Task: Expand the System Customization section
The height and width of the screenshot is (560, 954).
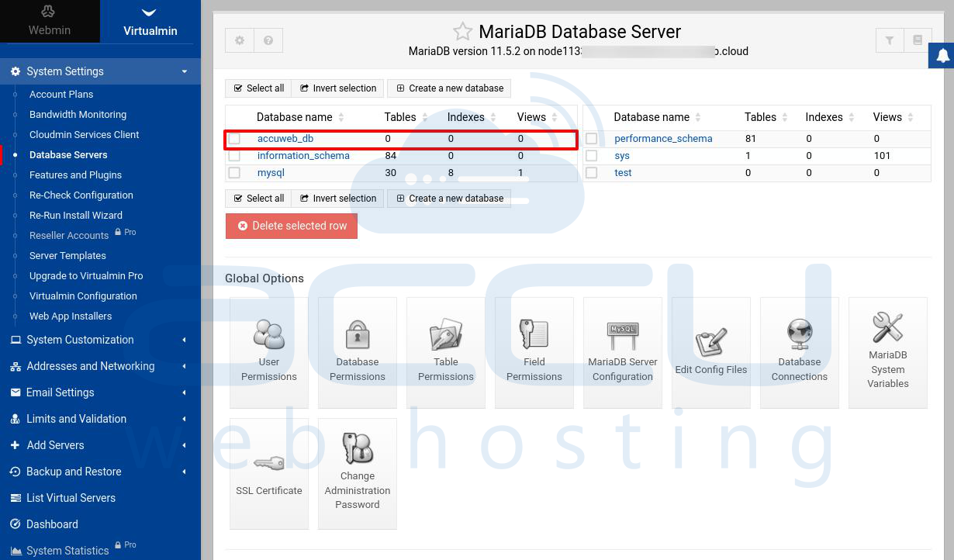Action: [x=100, y=340]
